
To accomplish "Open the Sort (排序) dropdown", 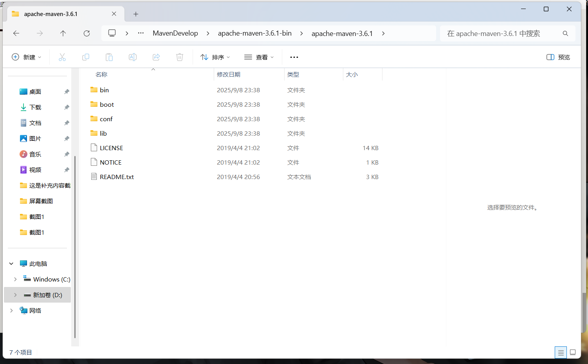I will tap(215, 57).
